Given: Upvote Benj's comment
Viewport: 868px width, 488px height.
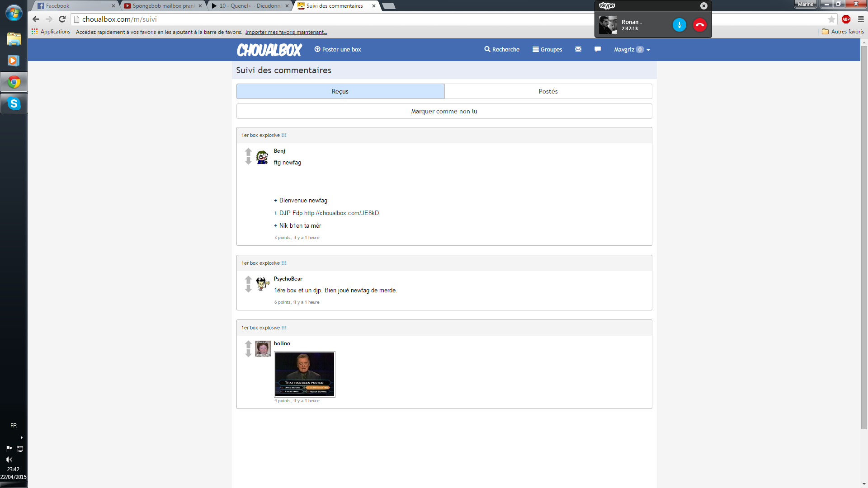Looking at the screenshot, I should tap(248, 152).
